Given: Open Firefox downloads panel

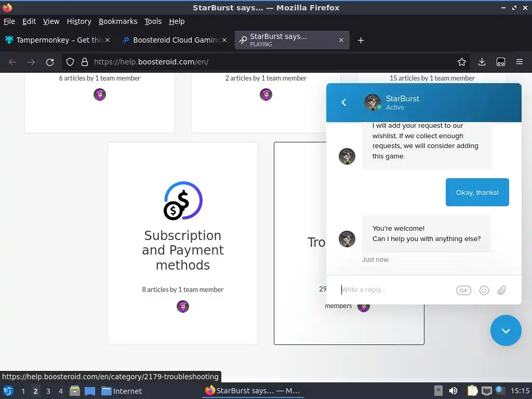Looking at the screenshot, I should click(x=482, y=62).
